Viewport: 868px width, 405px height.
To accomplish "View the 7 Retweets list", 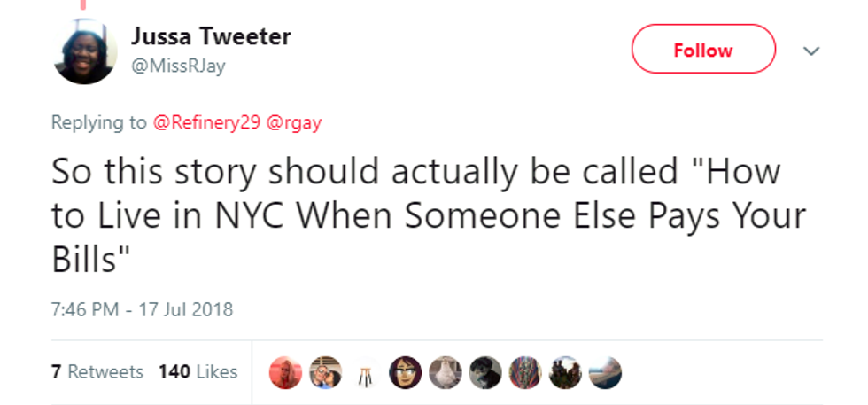I will click(97, 372).
